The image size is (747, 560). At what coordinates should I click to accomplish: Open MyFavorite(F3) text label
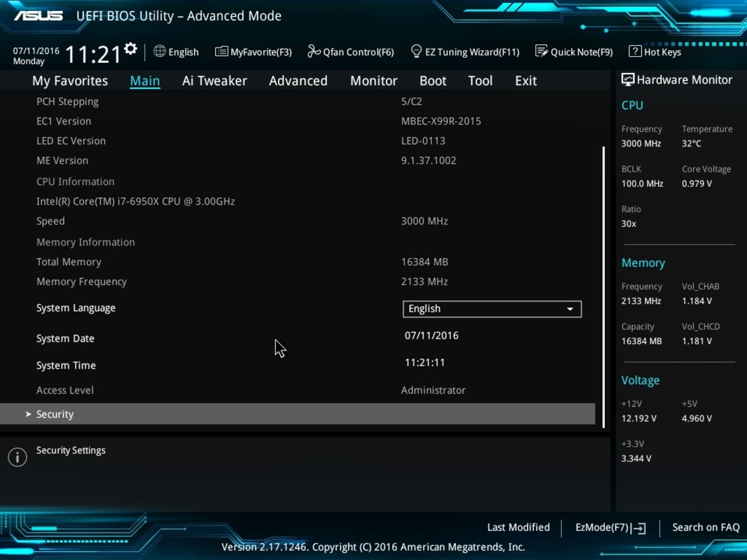[261, 52]
